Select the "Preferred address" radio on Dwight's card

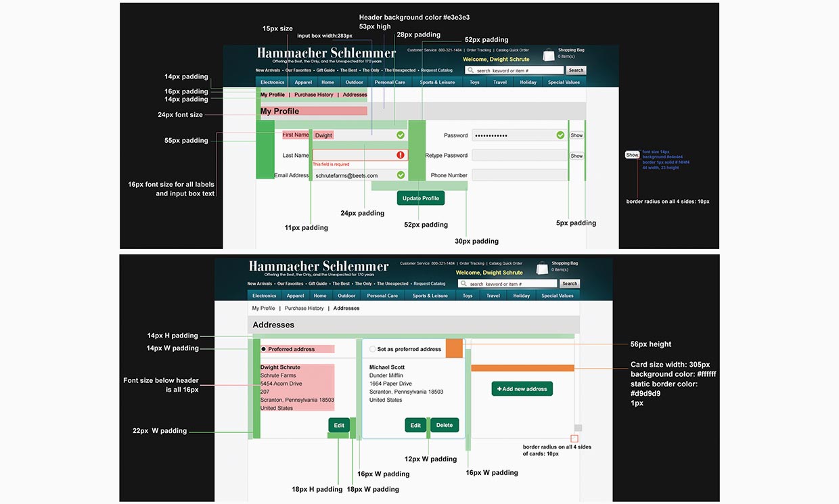point(263,349)
